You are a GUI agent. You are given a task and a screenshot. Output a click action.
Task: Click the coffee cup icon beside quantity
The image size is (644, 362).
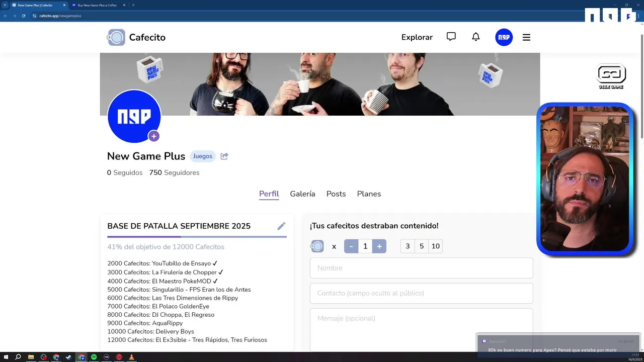317,246
